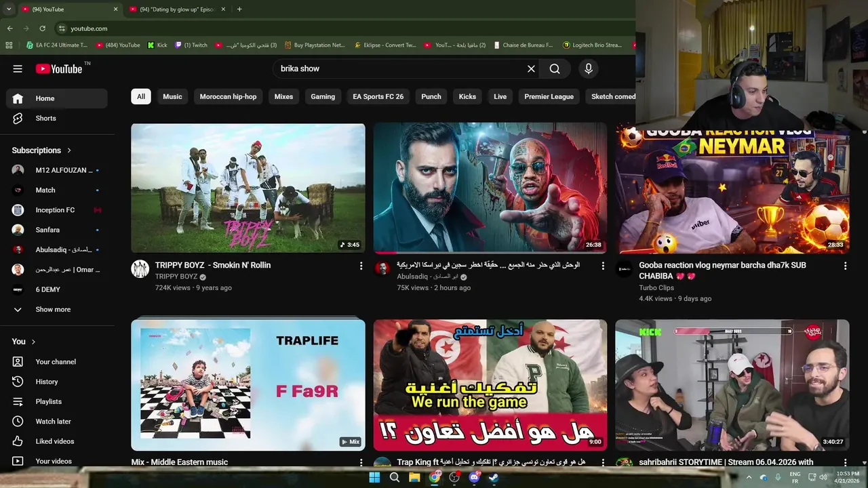Screen dimensions: 868x488
Task: View site information icon in address bar
Action: (x=62, y=28)
